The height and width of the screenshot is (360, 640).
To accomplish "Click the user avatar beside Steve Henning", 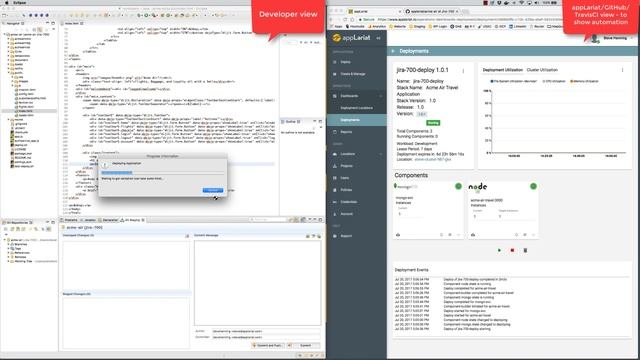I will [x=595, y=38].
